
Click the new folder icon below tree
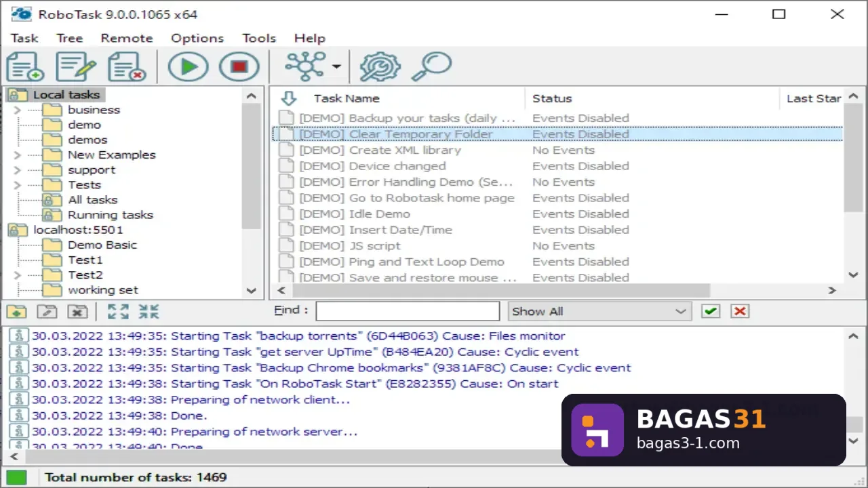17,311
